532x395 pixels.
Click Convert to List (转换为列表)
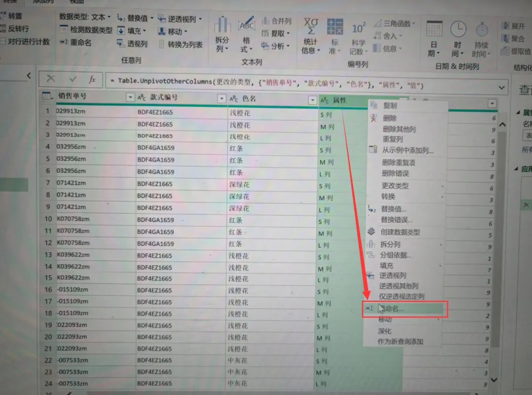click(180, 44)
